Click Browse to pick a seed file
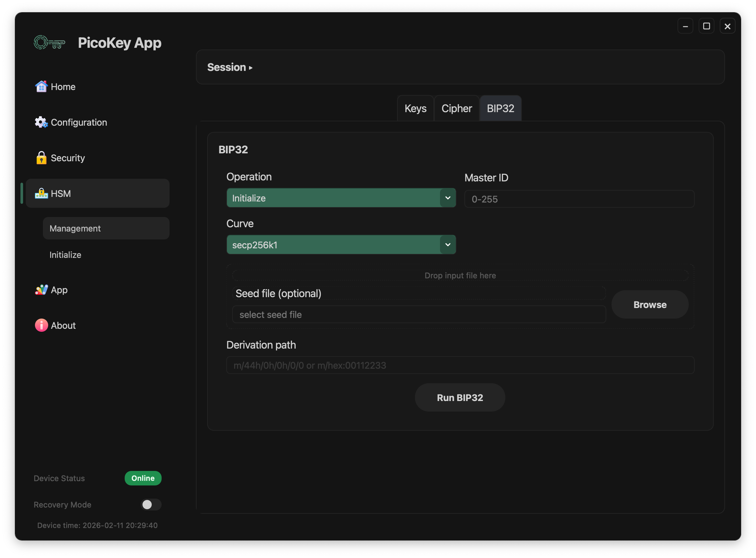The width and height of the screenshot is (756, 558). 649,304
